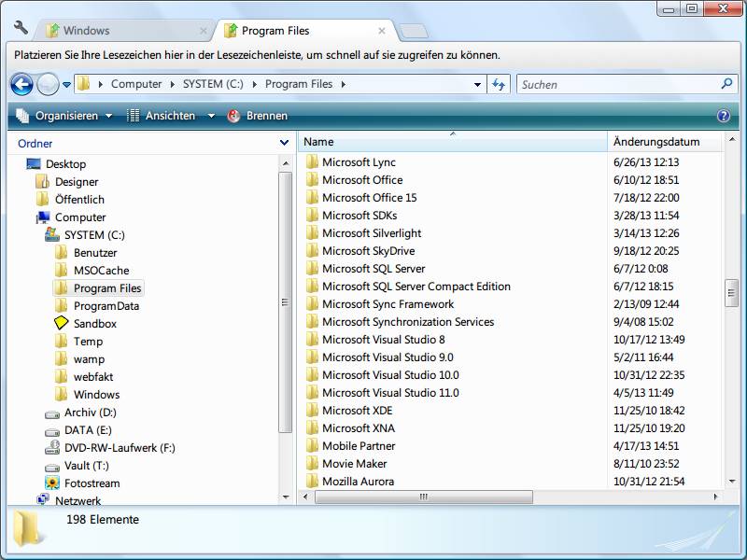This screenshot has height=560, width=747.
Task: Close the Windows tab
Action: pyautogui.click(x=204, y=31)
